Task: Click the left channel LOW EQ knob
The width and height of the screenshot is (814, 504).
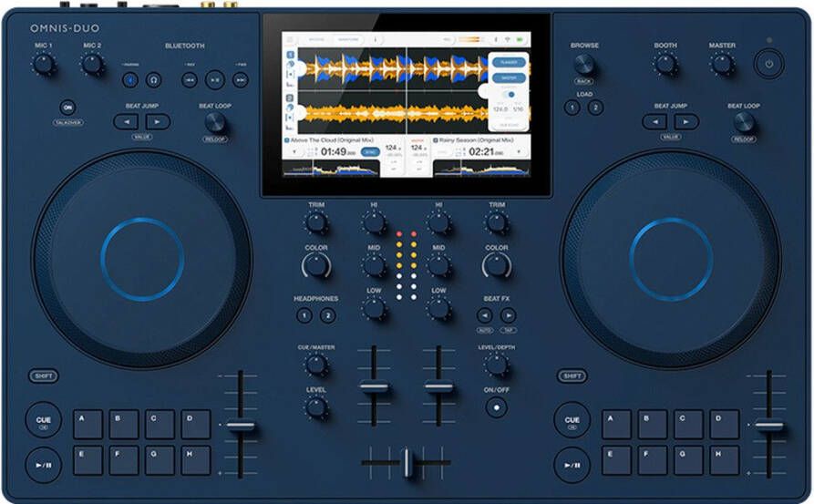Action: (374, 309)
